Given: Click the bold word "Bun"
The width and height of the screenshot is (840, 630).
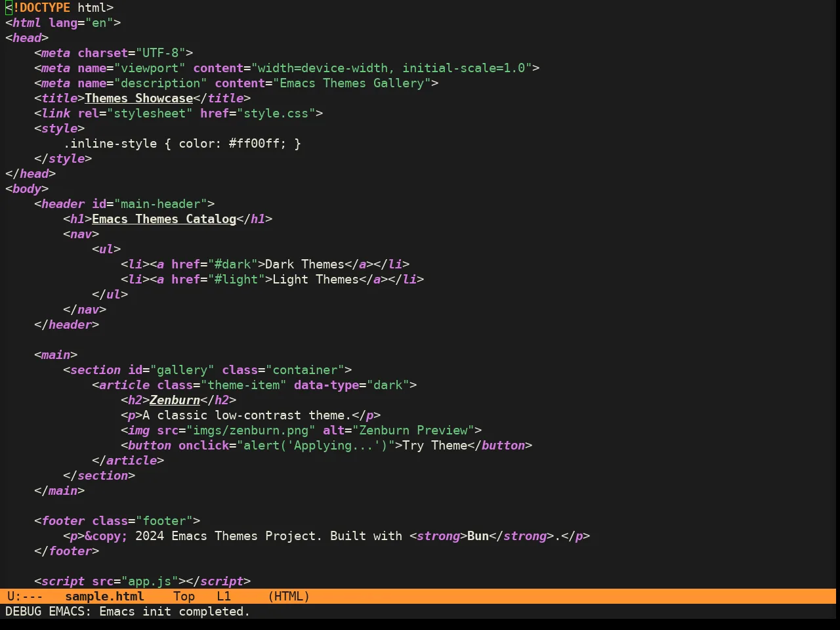Looking at the screenshot, I should pyautogui.click(x=478, y=536).
